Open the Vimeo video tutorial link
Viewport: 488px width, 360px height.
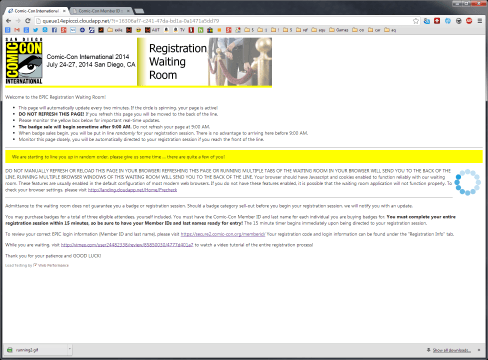[127, 245]
